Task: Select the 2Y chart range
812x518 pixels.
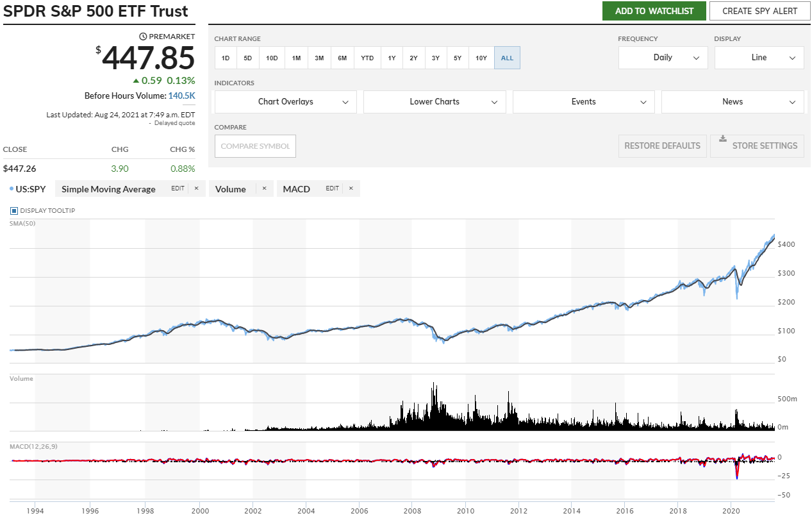Action: (413, 58)
